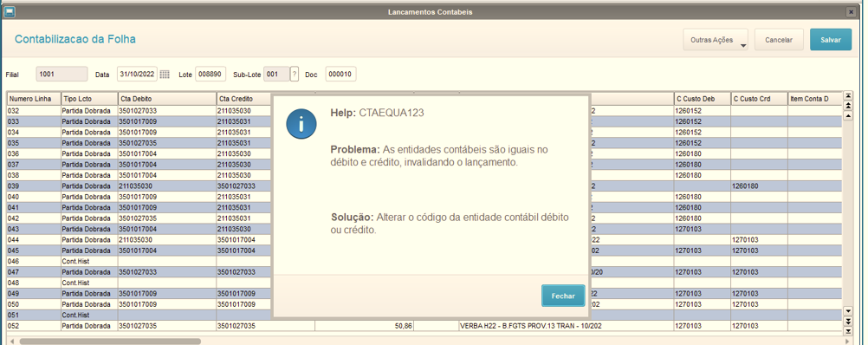The image size is (868, 345).
Task: Click the Item Conta D column header
Action: [x=814, y=99]
